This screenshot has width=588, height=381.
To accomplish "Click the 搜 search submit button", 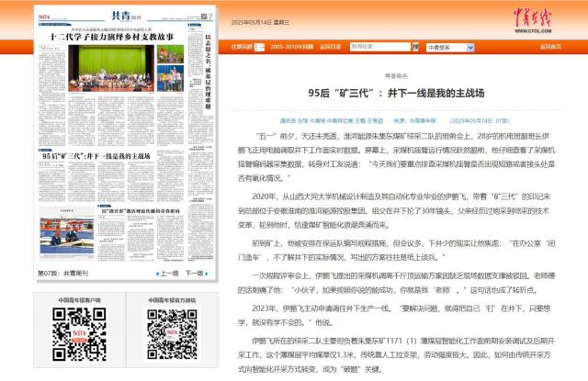I will click(415, 46).
